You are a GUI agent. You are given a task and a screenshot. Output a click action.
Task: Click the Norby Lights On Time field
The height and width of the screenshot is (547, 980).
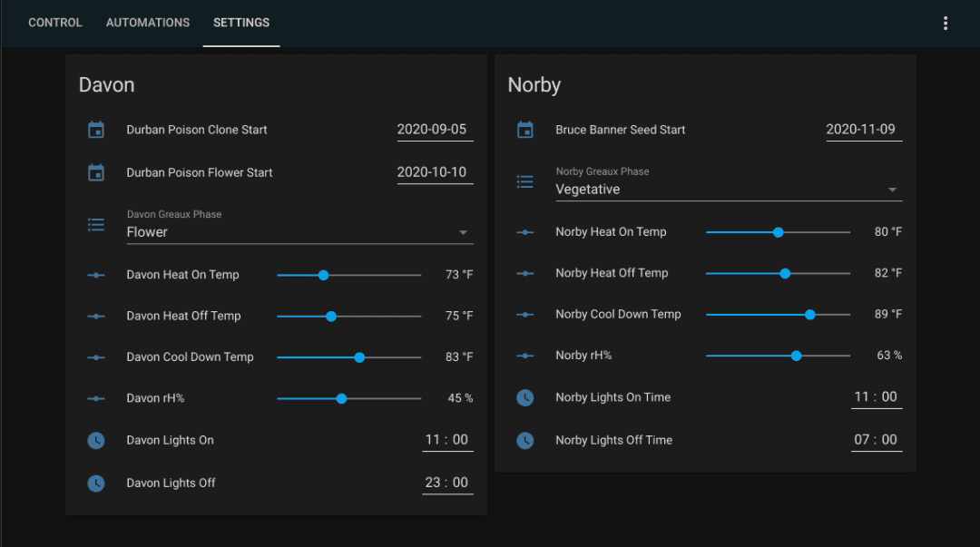(x=876, y=396)
